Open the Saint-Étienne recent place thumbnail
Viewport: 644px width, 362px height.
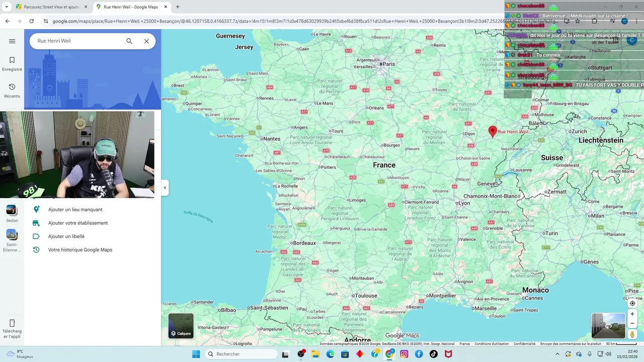[12, 234]
